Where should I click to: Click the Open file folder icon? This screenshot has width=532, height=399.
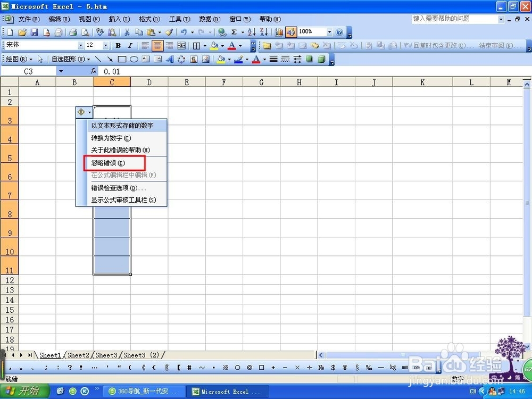click(x=22, y=32)
